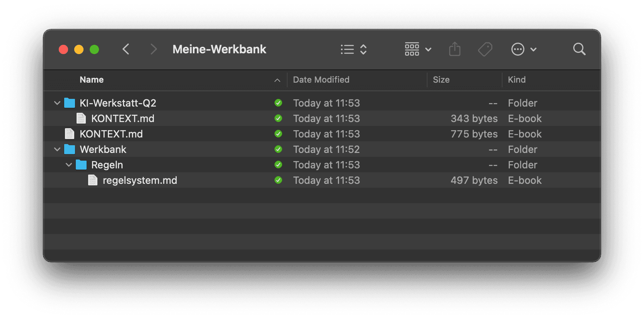The image size is (644, 319).
Task: Click sync status checkmark for KI-Werkstatt-Q2
Action: 278,103
